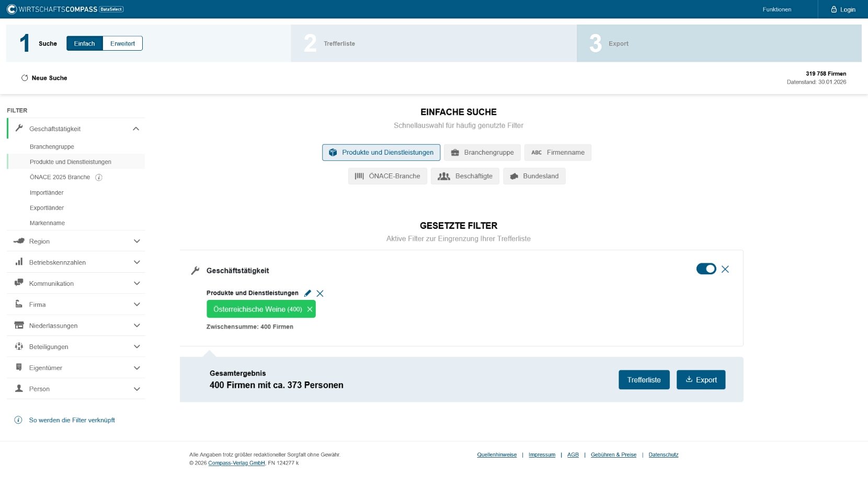The width and height of the screenshot is (868, 488).
Task: Open the Funktionen menu
Action: click(776, 9)
